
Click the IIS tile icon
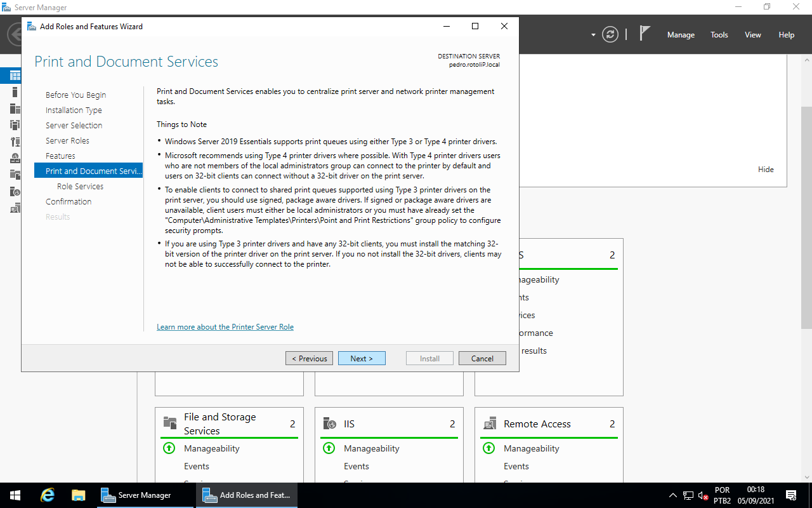coord(329,424)
